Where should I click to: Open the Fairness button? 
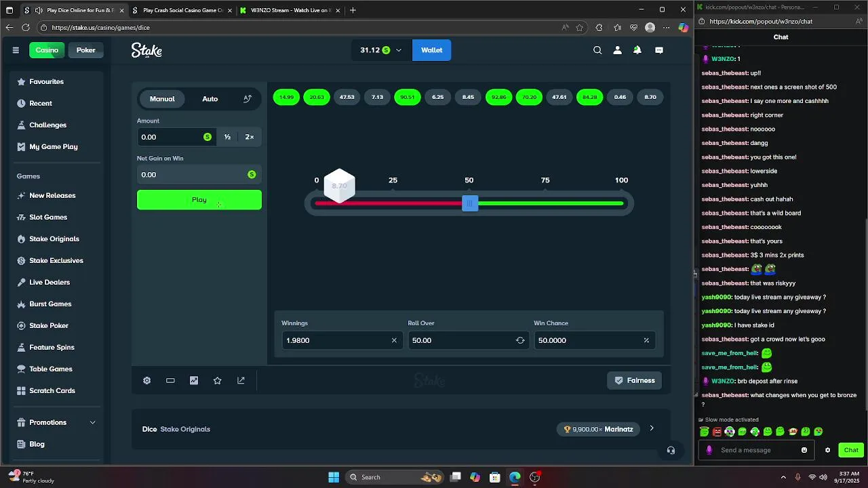[x=635, y=381]
